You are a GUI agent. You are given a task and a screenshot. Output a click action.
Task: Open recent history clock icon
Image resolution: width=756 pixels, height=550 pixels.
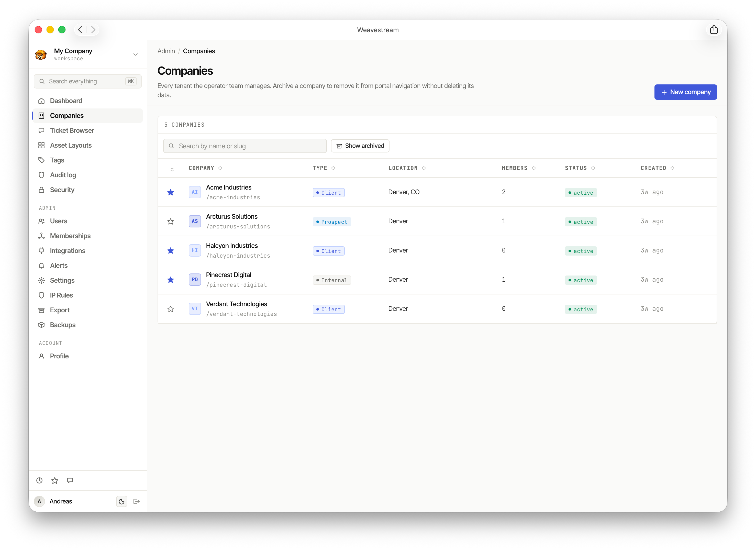coord(39,481)
